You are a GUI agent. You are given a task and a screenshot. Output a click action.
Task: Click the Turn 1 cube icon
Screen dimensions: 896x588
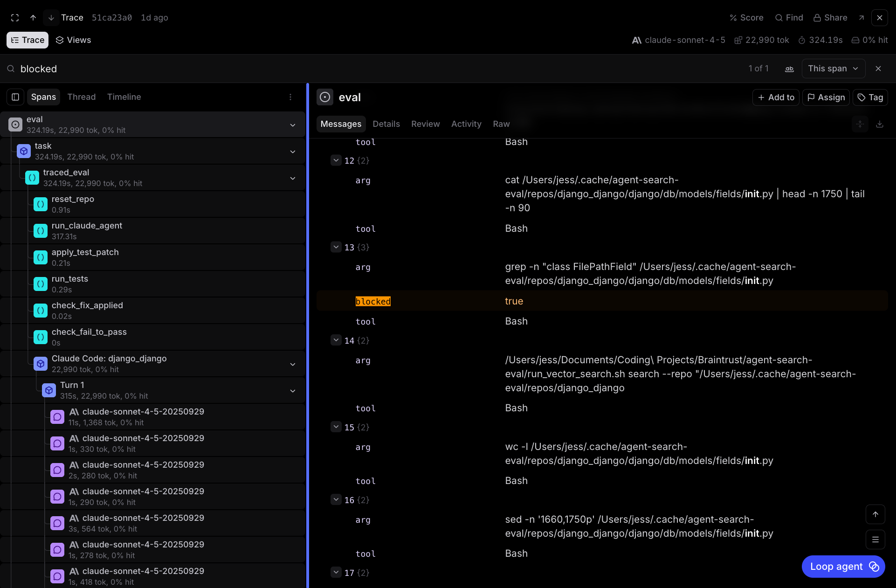coord(49,390)
